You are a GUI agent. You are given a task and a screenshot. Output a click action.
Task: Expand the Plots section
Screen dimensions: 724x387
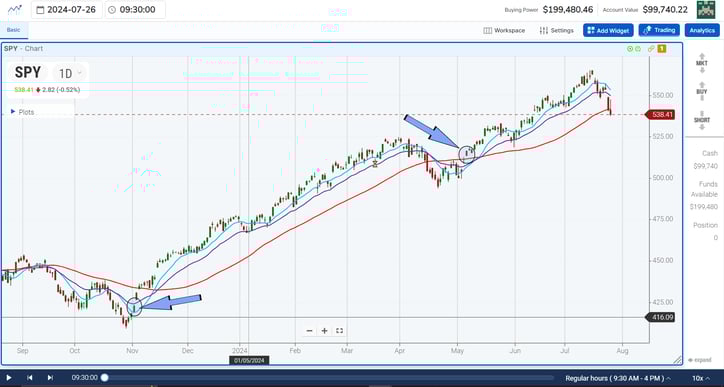tap(23, 112)
